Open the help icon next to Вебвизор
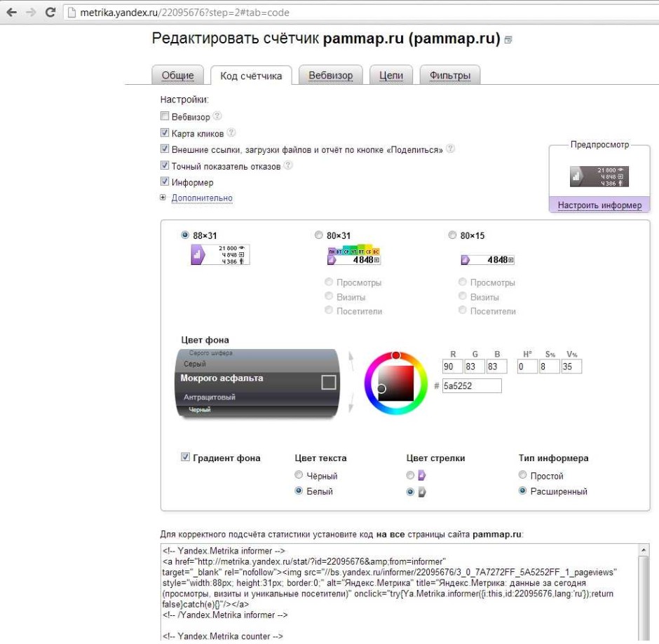 click(217, 116)
